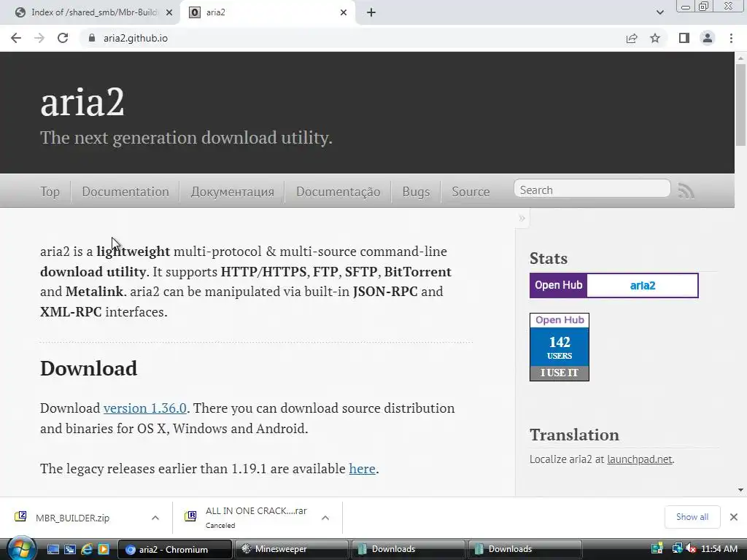
Task: Close the Index of /shared_smb tab
Action: pos(169,12)
